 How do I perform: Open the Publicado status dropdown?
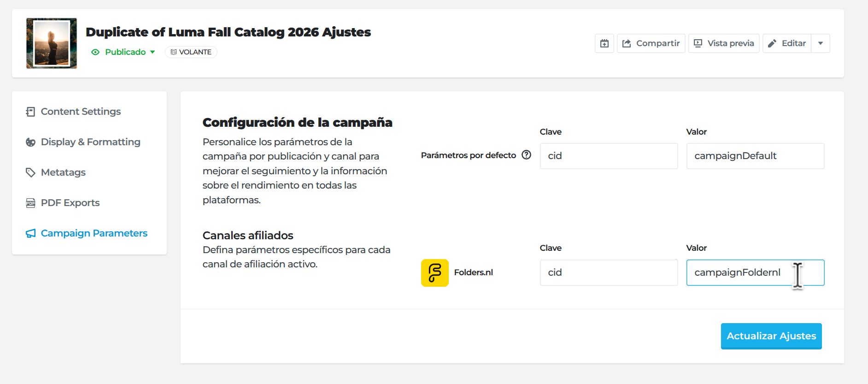(123, 52)
